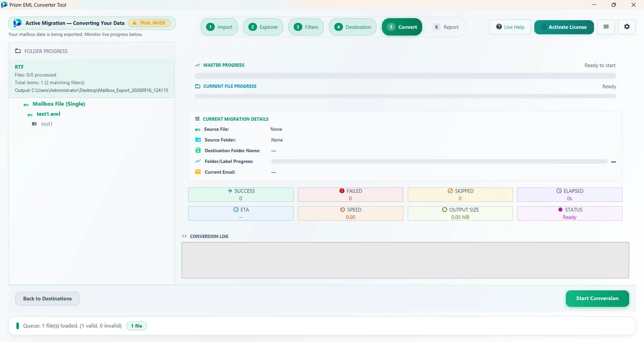Click the Current Migration Details list icon

tap(197, 119)
